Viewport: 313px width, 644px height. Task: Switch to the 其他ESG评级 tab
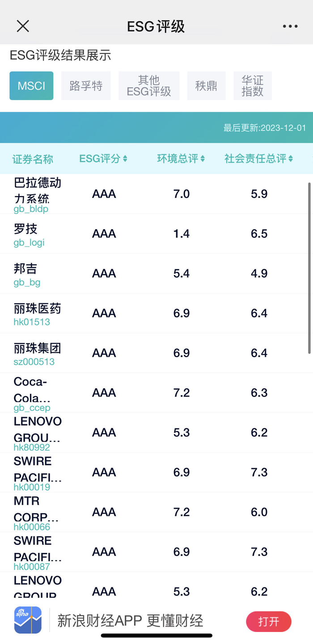(149, 85)
